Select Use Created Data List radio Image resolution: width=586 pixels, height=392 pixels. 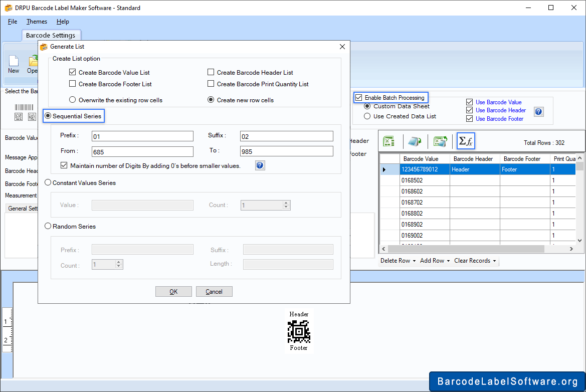click(367, 116)
